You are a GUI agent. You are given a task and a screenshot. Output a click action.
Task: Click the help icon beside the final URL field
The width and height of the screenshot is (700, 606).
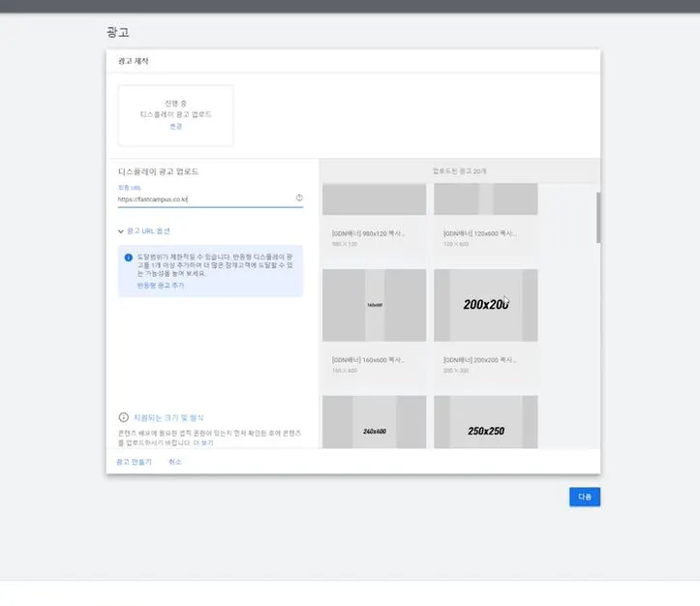click(x=299, y=197)
